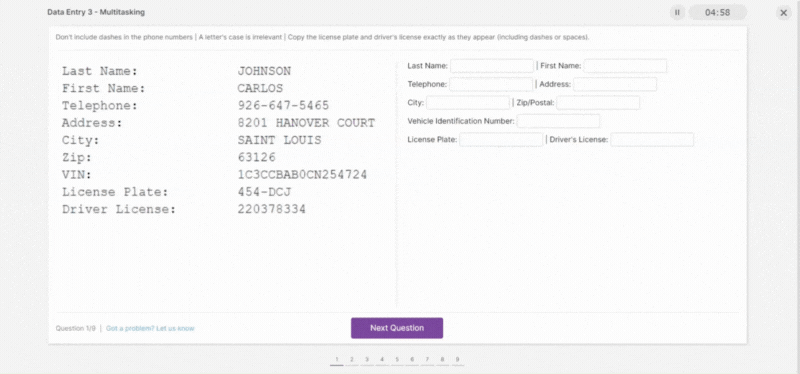Click the 'Driver License:' source label
The height and width of the screenshot is (374, 800).
pyautogui.click(x=119, y=209)
